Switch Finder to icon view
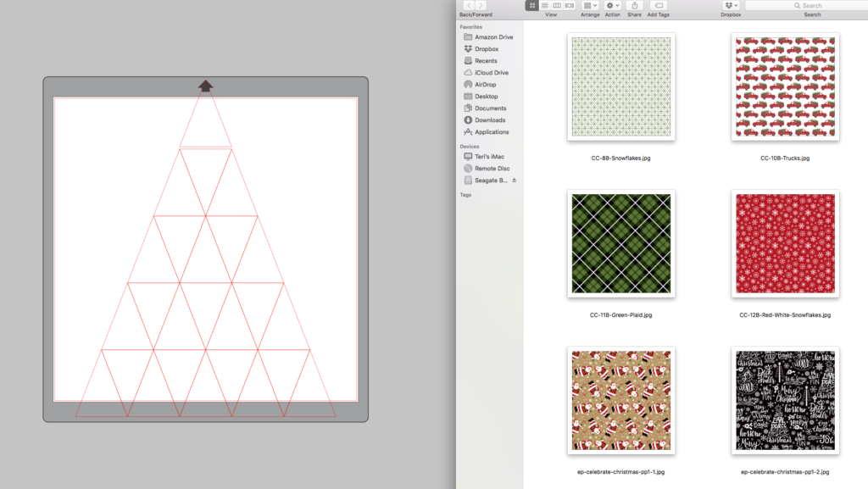868x489 pixels. point(532,5)
